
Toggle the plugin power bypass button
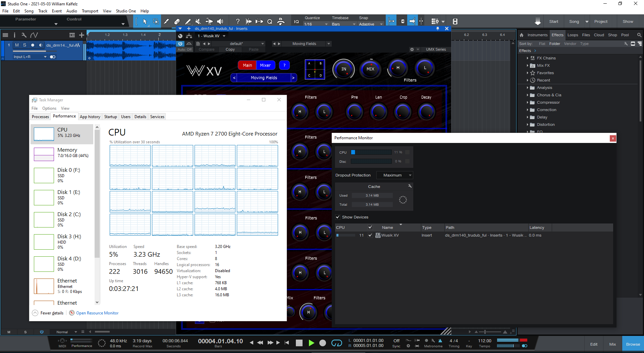[180, 44]
